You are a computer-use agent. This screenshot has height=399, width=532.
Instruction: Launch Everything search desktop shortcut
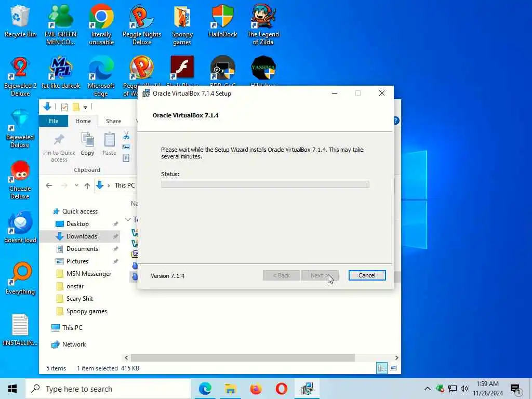[x=20, y=278]
